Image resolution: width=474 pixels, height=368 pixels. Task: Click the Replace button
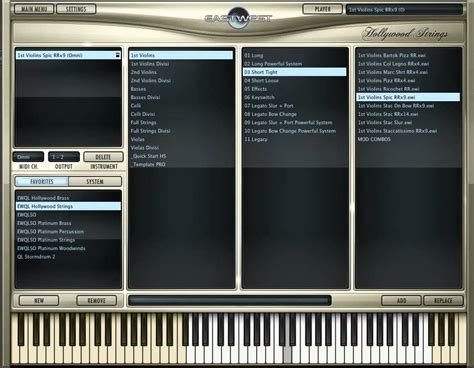pos(443,300)
